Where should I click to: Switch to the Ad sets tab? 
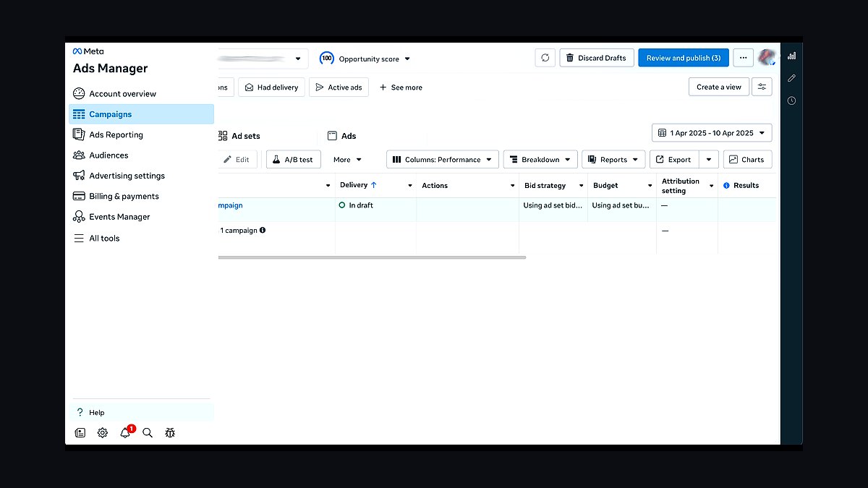click(x=239, y=136)
